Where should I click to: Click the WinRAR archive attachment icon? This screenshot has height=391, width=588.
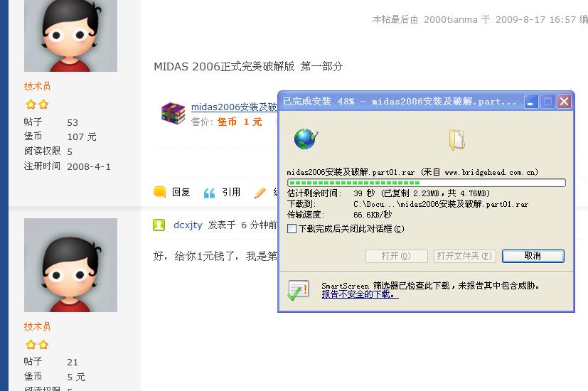coord(173,113)
